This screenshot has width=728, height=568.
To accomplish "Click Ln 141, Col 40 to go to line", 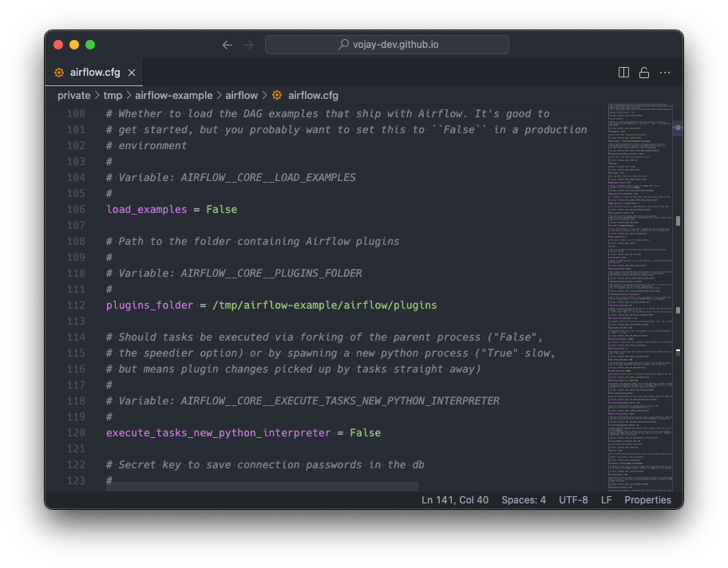I will point(453,499).
